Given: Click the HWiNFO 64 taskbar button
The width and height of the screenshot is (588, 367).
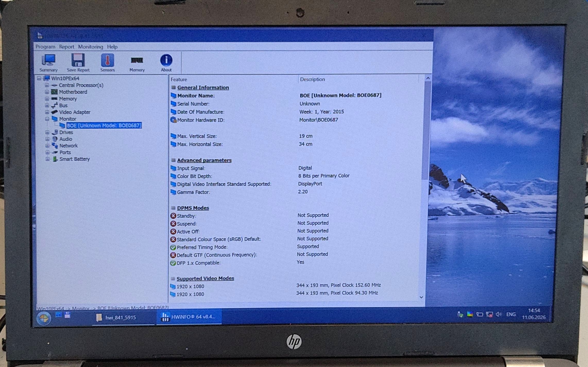Looking at the screenshot, I should tap(189, 317).
